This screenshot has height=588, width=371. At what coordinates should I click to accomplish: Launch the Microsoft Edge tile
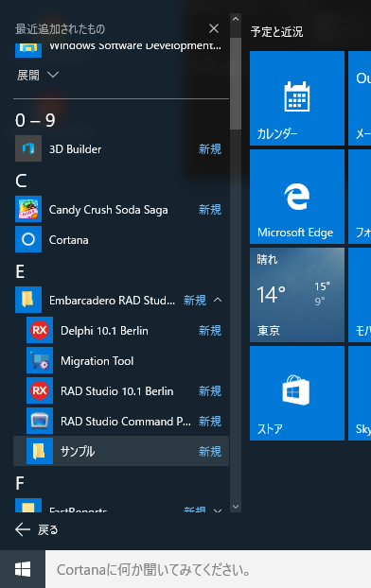click(x=297, y=197)
